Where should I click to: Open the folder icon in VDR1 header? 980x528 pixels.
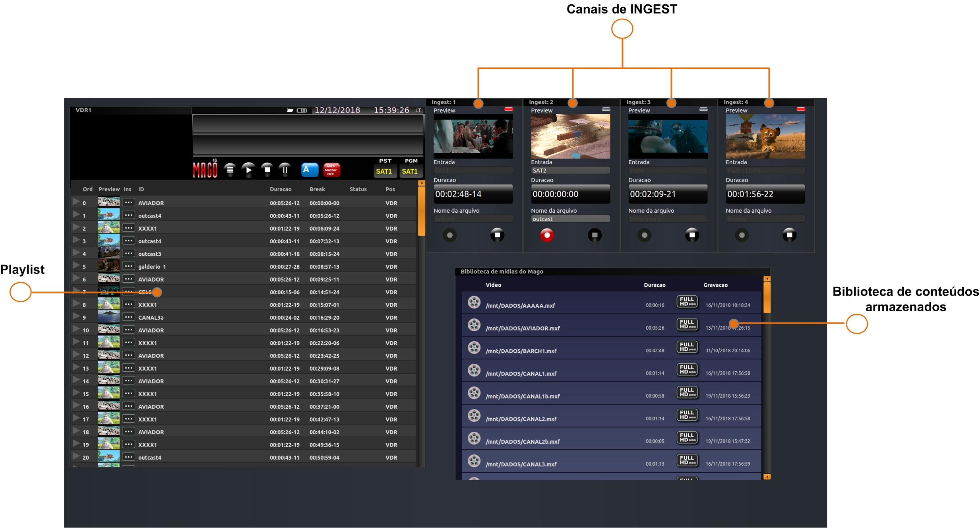coord(290,110)
